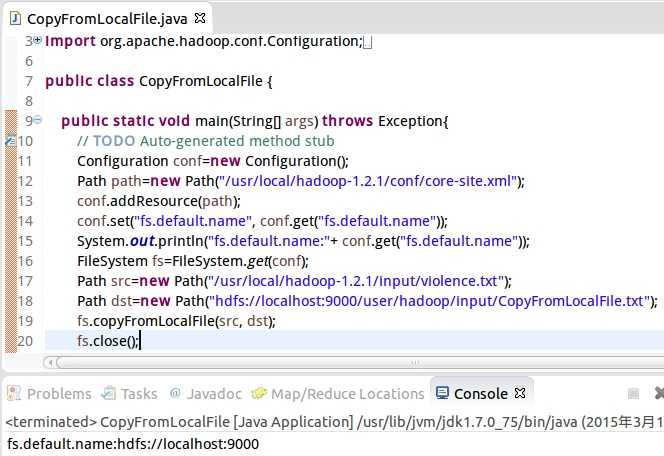This screenshot has height=456, width=664.
Task: Click "fs.copyFromLocalFile(src, dst);" on line 19
Action: (176, 321)
